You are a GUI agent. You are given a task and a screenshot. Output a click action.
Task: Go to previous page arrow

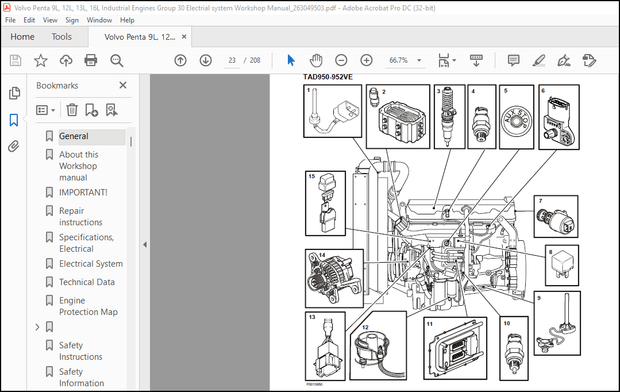(180, 60)
